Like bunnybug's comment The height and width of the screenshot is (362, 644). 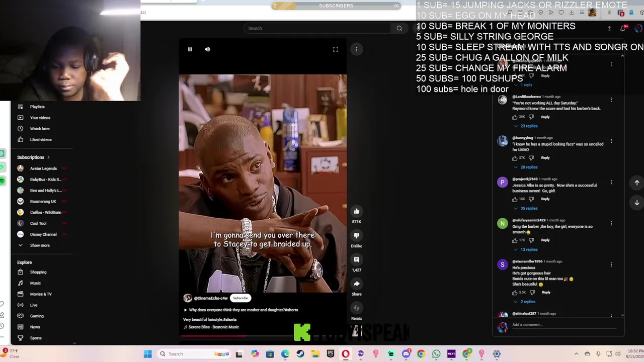[515, 158]
